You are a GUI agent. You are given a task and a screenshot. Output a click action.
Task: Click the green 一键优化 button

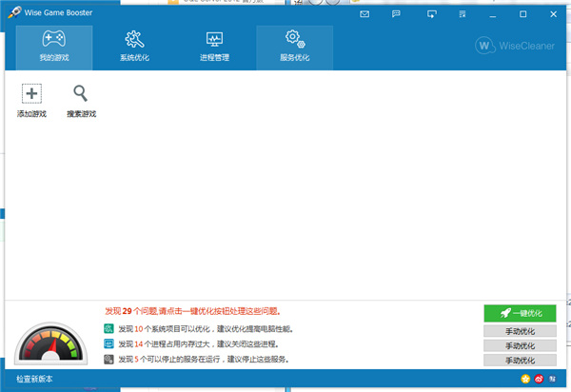[520, 313]
